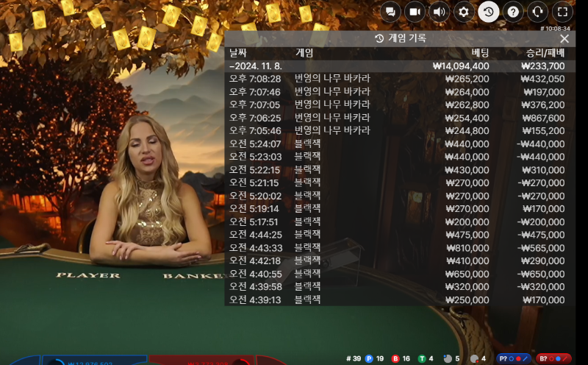The image size is (588, 365).
Task: Click the green T tie statistic icon
Action: coord(422,358)
